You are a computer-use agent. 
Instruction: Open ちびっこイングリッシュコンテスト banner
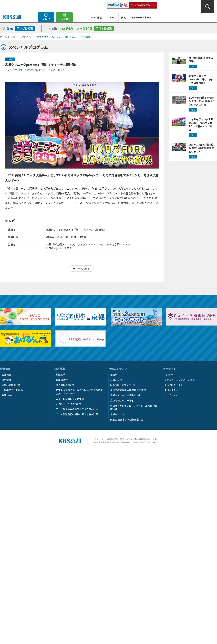click(26, 317)
